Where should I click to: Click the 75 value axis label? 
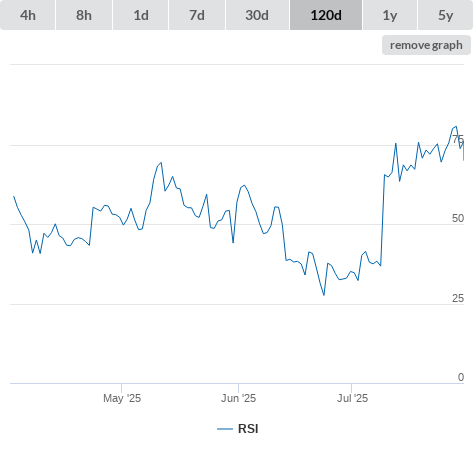click(x=458, y=139)
